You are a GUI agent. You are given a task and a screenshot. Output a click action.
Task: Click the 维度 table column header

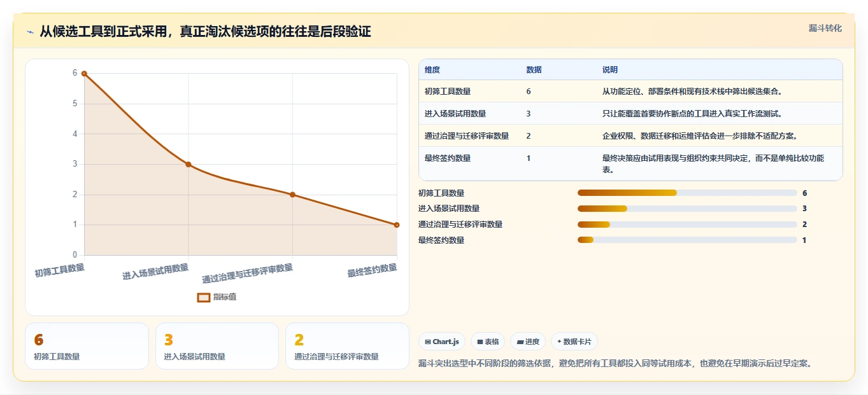(x=432, y=70)
